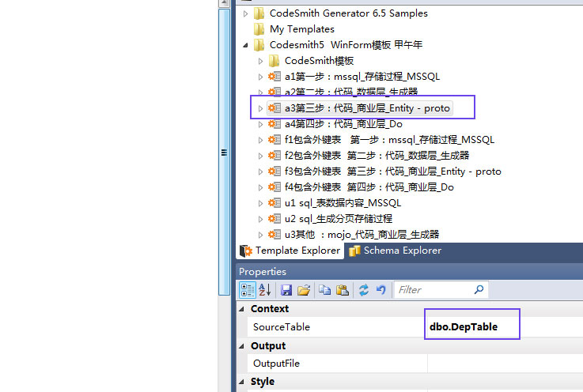Image resolution: width=583 pixels, height=392 pixels.
Task: Click the blue vertical scrollbar thumb
Action: 224,153
